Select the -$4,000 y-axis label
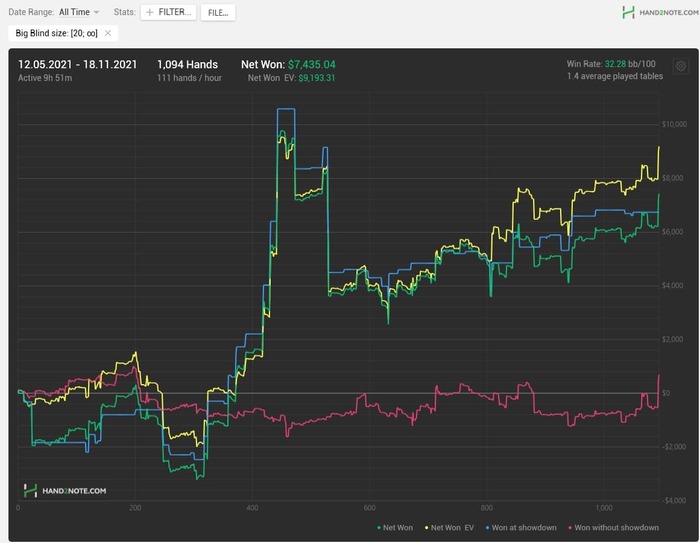The image size is (700, 543). [674, 501]
